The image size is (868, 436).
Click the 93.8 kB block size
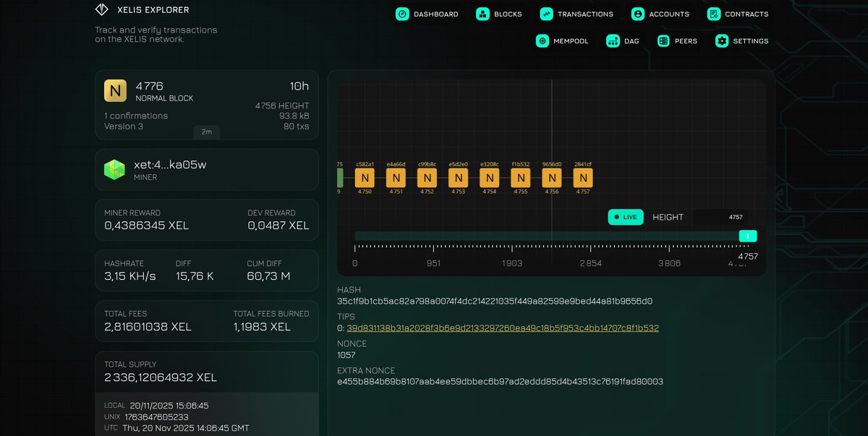point(294,116)
